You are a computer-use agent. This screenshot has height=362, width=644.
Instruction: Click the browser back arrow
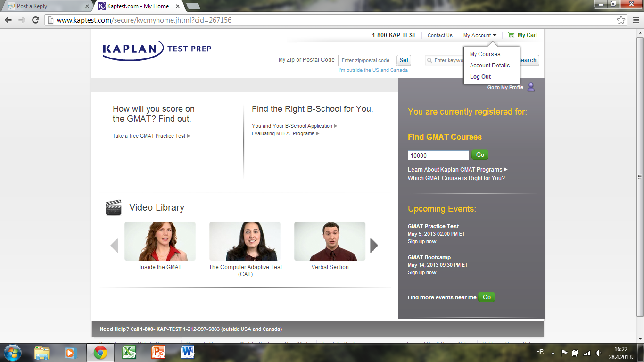pos(8,20)
